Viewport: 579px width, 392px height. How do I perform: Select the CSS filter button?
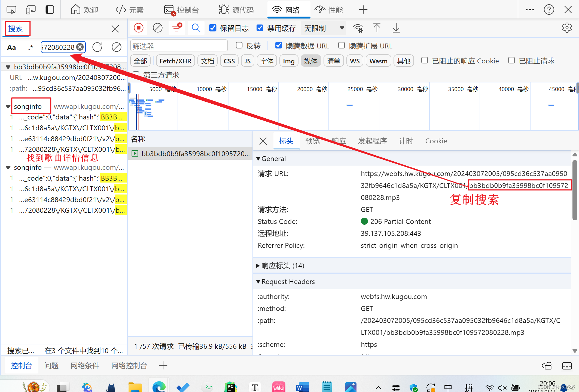229,61
